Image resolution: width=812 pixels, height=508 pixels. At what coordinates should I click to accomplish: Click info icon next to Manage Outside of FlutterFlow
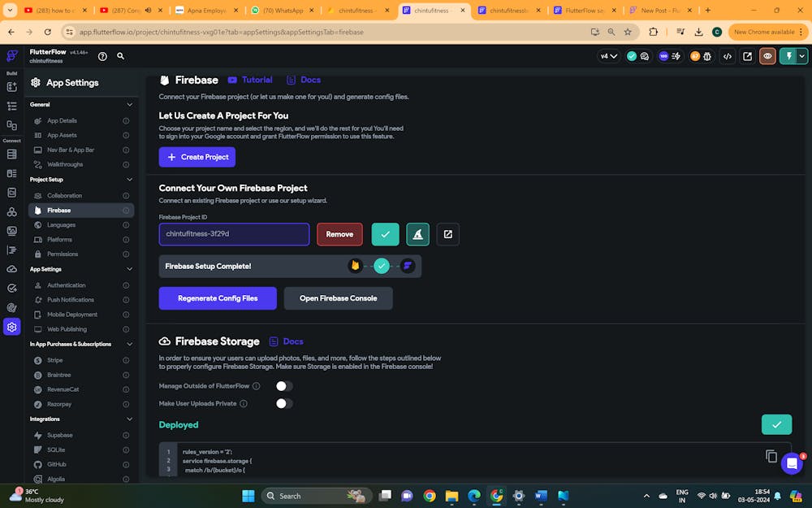pyautogui.click(x=257, y=386)
